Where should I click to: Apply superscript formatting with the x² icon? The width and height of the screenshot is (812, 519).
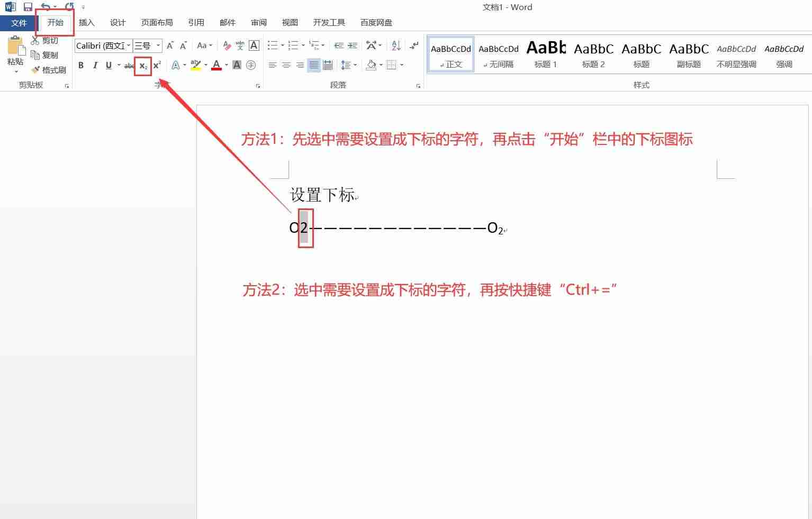(156, 65)
